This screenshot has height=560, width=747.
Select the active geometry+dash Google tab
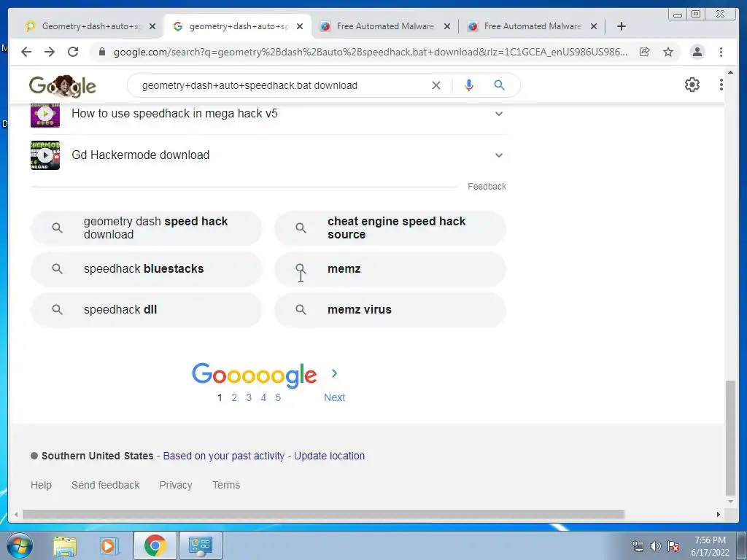(237, 26)
